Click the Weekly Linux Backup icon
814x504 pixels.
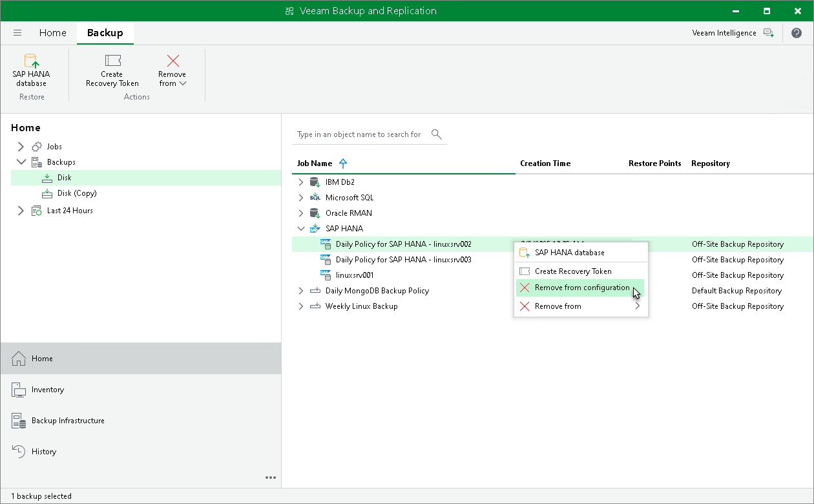click(315, 306)
